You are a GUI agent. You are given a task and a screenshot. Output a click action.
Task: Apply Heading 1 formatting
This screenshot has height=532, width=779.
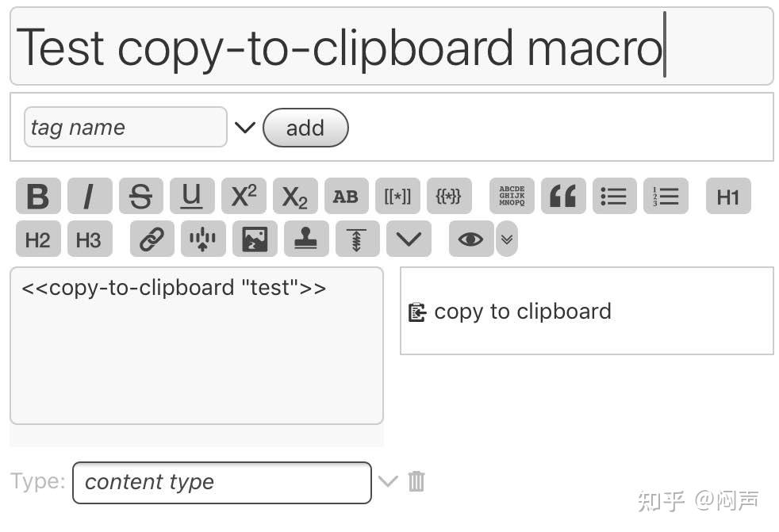tap(727, 197)
